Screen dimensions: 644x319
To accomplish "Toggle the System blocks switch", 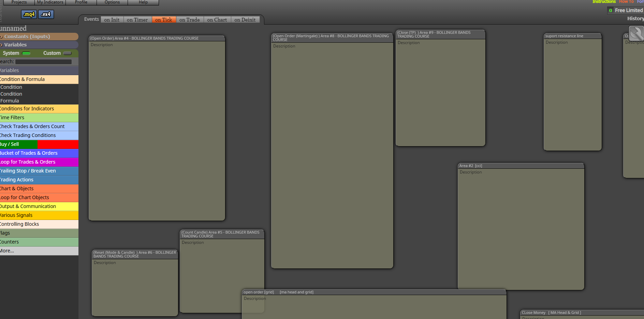I will [x=26, y=53].
